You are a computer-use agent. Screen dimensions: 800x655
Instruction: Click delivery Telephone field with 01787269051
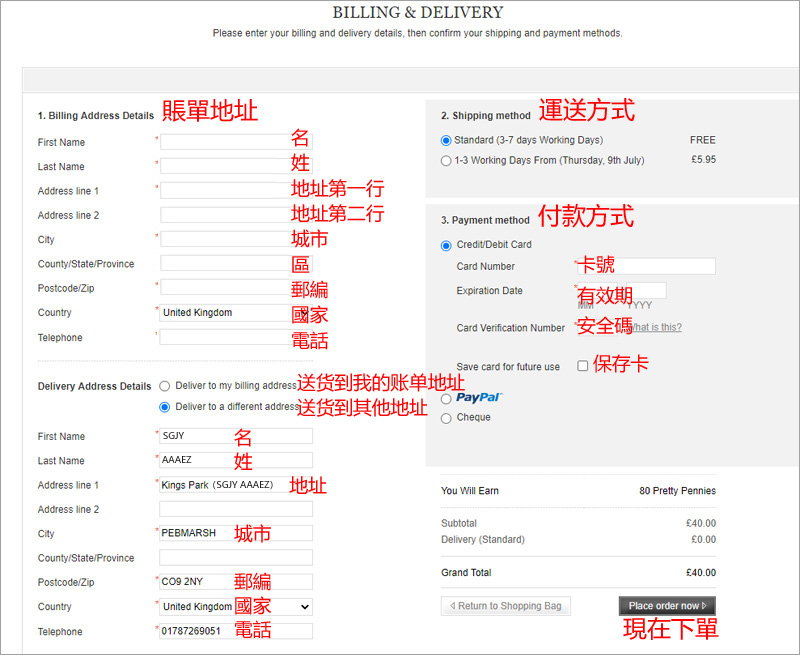coord(236,632)
